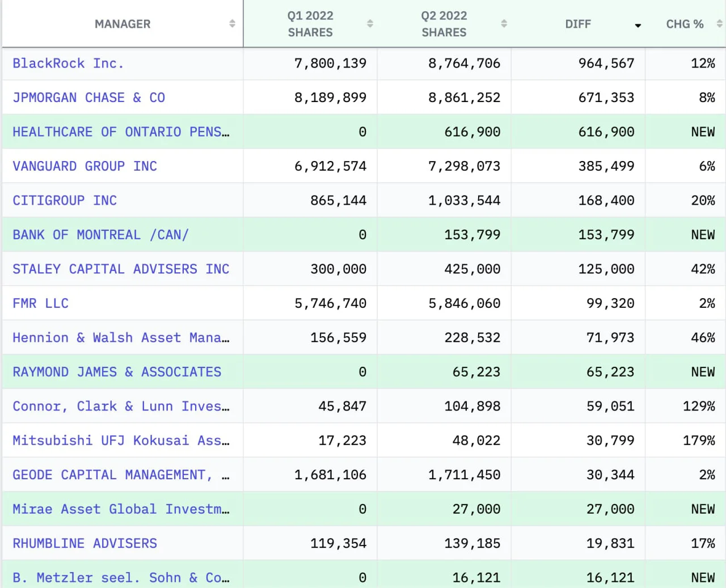Select Rhumbline Advisers change value 17%

tap(703, 544)
